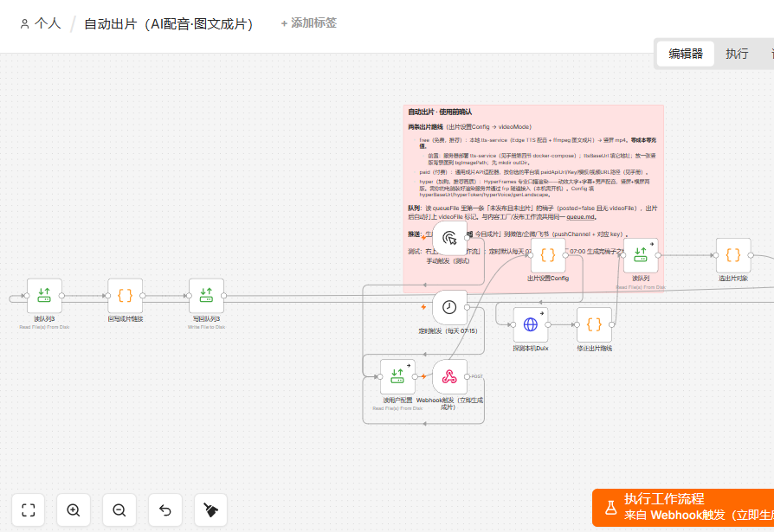
Task: Select the pink 自动出片·使用前确认 sticky note
Action: point(533,199)
